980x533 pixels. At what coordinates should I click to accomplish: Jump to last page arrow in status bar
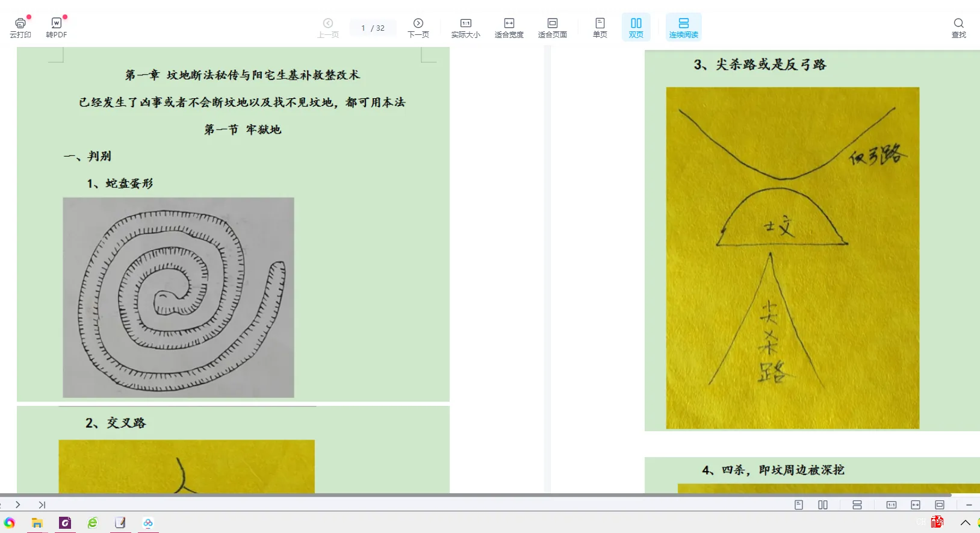42,505
